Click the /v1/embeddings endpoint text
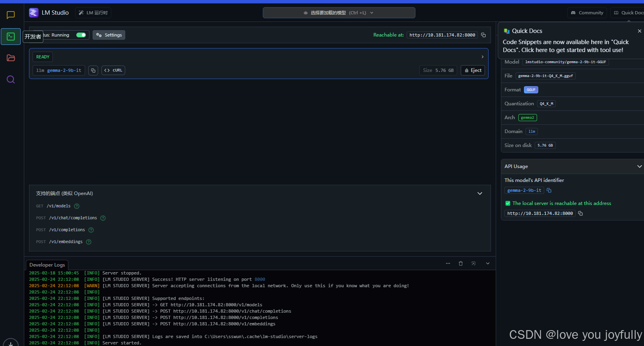Image resolution: width=644 pixels, height=346 pixels. 66,242
